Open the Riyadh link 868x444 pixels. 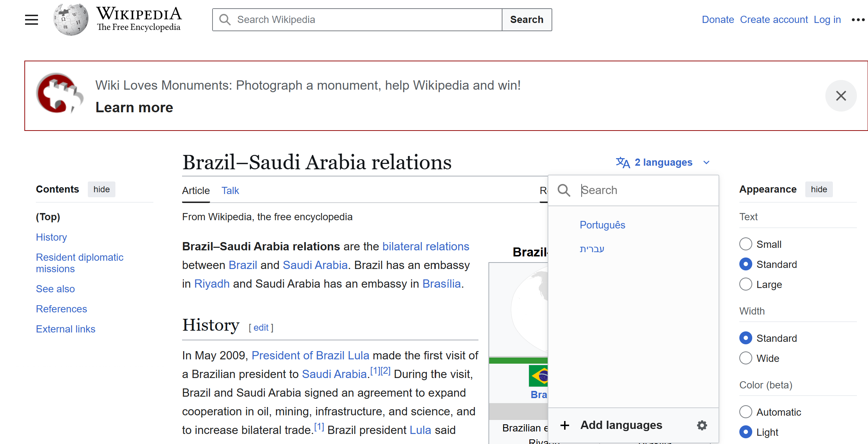[212, 284]
